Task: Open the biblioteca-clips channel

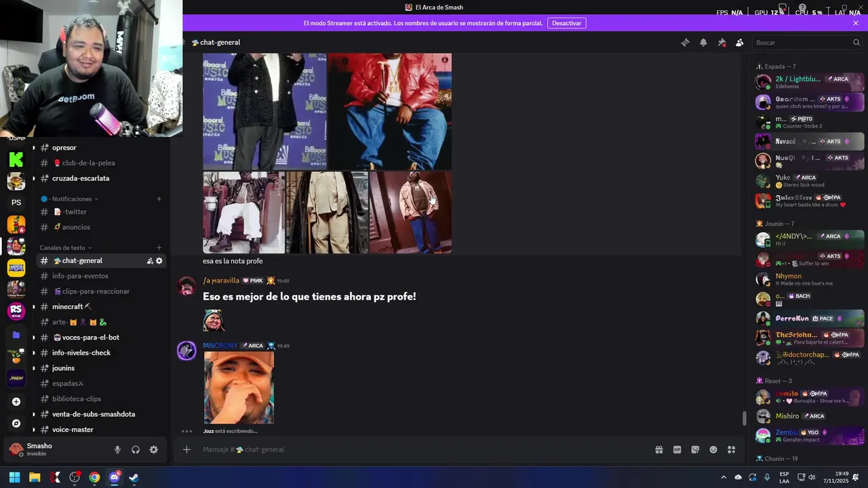Action: [100, 399]
